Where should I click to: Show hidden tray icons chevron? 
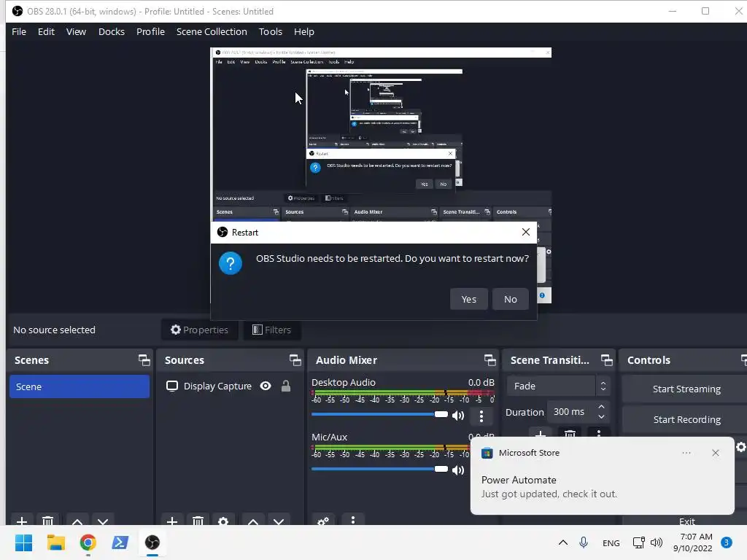562,542
